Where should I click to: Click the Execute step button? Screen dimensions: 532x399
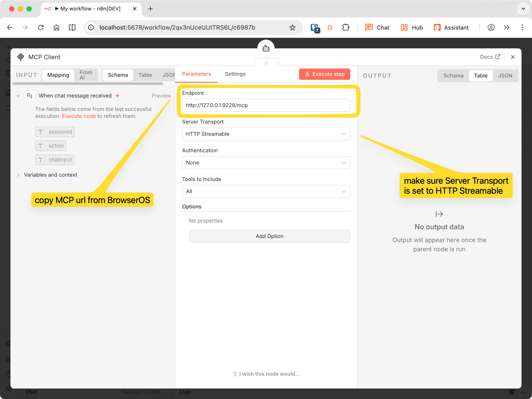pyautogui.click(x=324, y=74)
